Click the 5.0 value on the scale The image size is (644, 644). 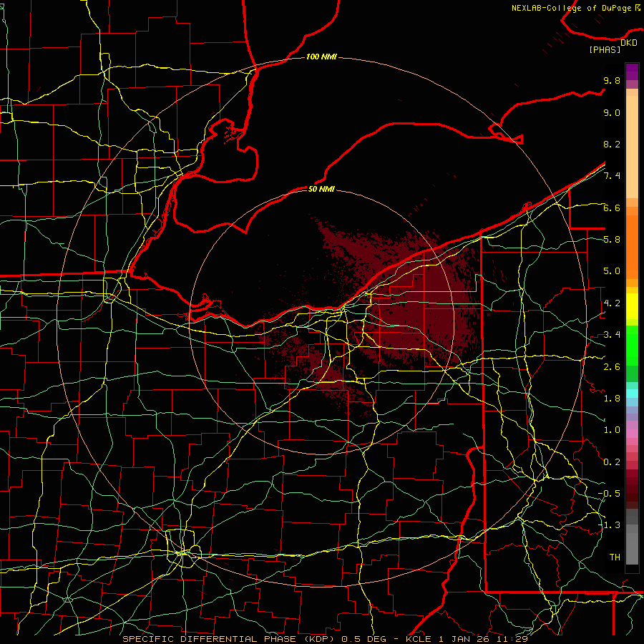click(x=612, y=271)
